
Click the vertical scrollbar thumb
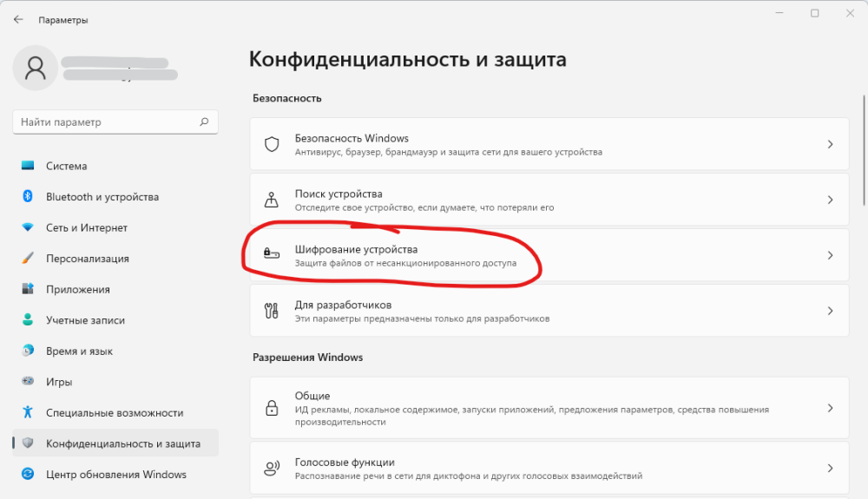click(865, 150)
